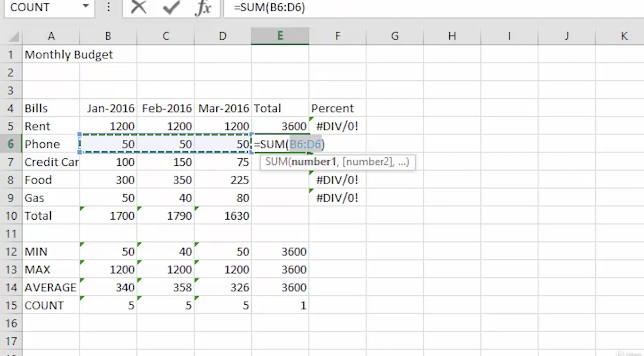The height and width of the screenshot is (356, 644).
Task: Open Insert Function via the fx icon
Action: coord(203,8)
